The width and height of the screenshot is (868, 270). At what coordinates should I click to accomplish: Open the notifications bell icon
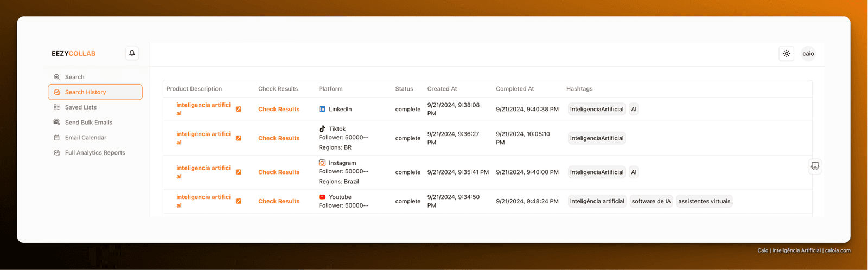[132, 53]
